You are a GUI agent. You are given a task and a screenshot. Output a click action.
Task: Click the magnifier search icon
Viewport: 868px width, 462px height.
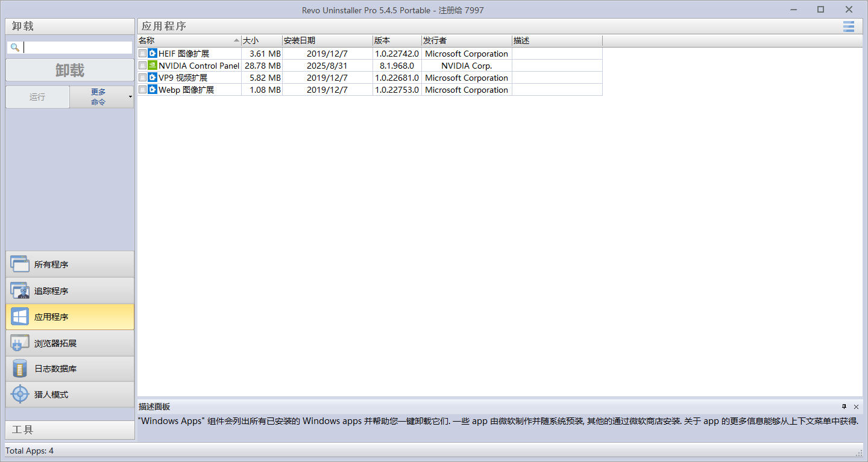(14, 47)
